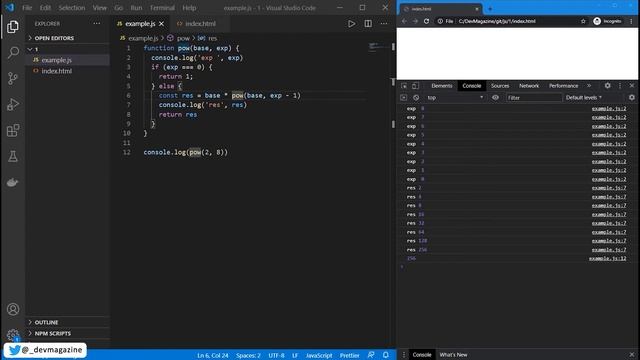Click Ln 6, Col 24 in status bar
The width and height of the screenshot is (640, 360).
tap(213, 355)
